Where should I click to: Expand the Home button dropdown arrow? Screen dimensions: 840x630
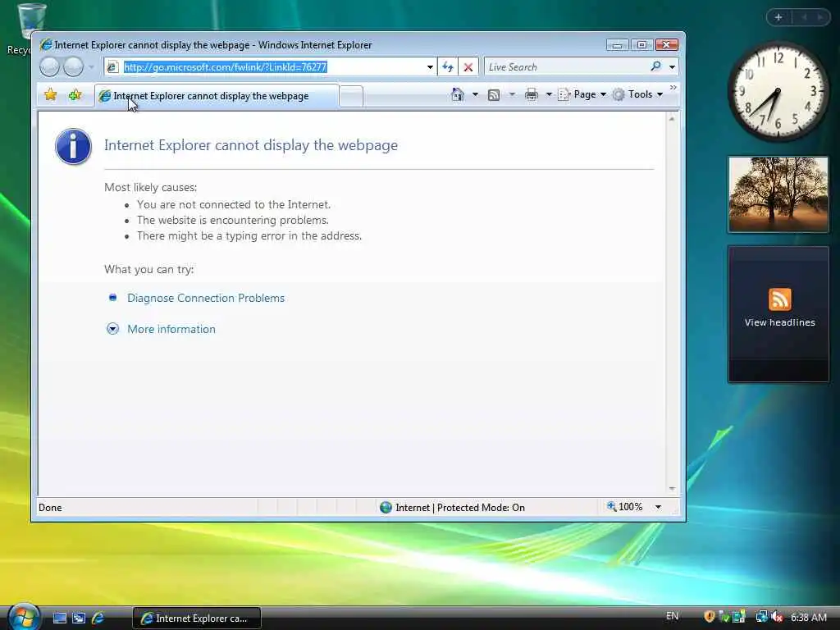point(475,95)
